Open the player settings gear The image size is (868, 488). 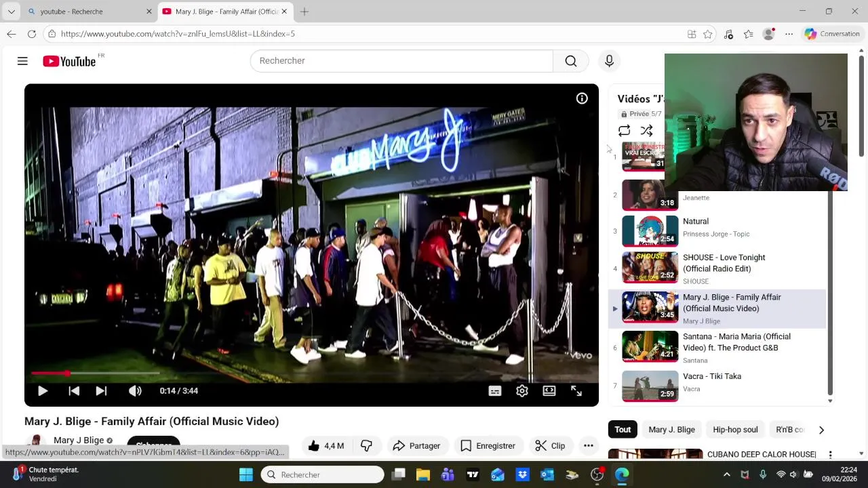(522, 391)
